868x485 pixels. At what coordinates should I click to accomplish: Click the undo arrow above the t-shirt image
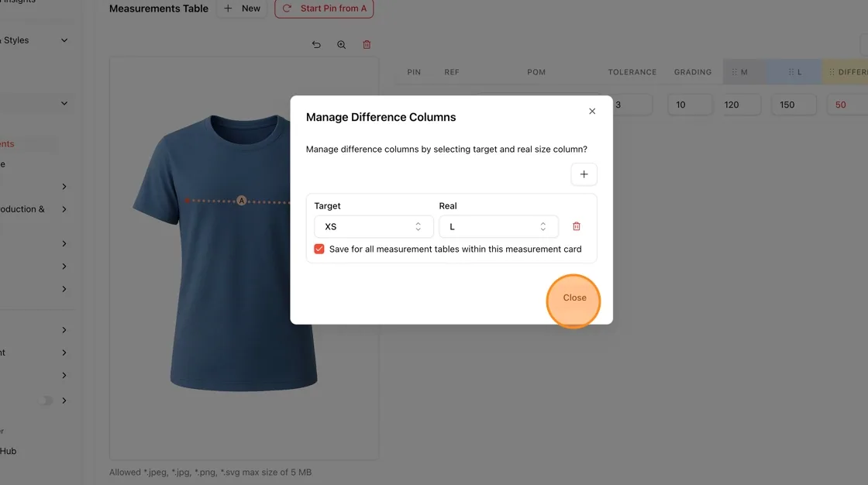(316, 45)
